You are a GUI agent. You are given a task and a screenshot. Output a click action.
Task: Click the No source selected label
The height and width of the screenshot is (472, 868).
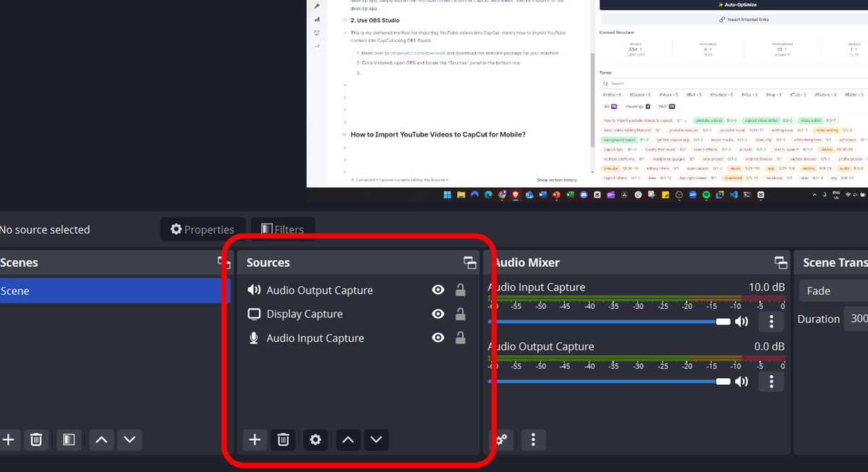(45, 229)
